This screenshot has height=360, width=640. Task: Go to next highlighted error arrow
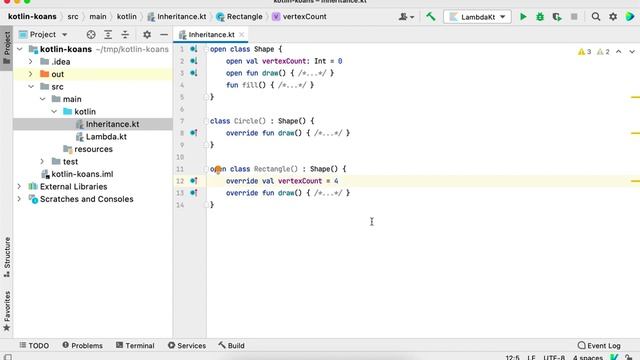632,52
